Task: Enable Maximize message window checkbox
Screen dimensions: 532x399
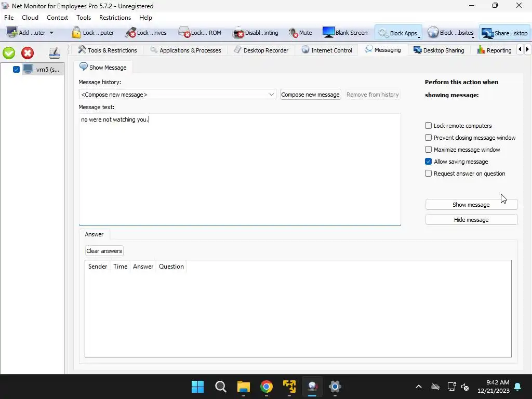Action: pos(428,150)
